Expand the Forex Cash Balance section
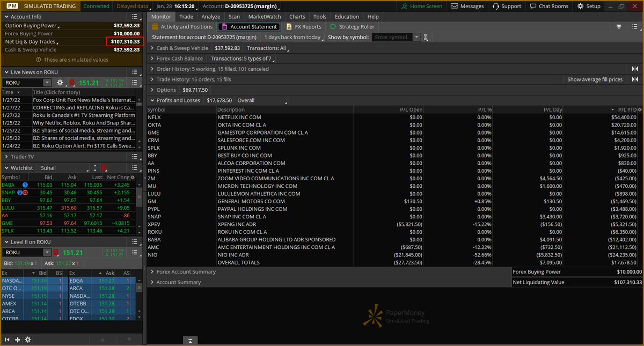 tap(152, 58)
